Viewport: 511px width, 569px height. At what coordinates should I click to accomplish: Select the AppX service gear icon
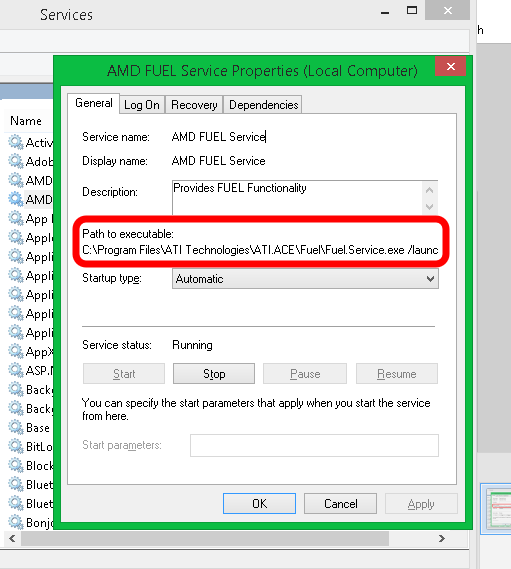click(x=16, y=351)
